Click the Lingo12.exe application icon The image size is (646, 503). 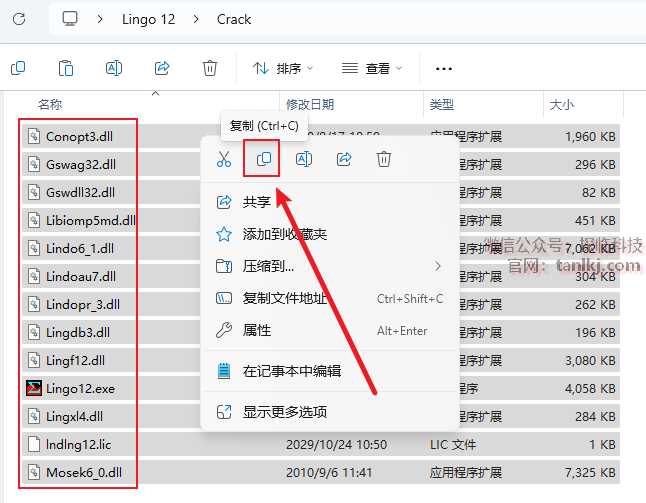[x=34, y=388]
